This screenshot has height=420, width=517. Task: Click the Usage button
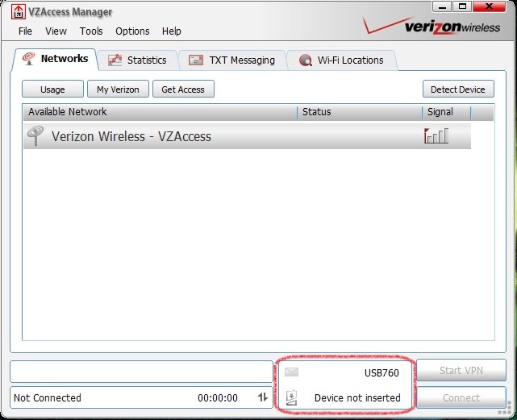[x=52, y=89]
